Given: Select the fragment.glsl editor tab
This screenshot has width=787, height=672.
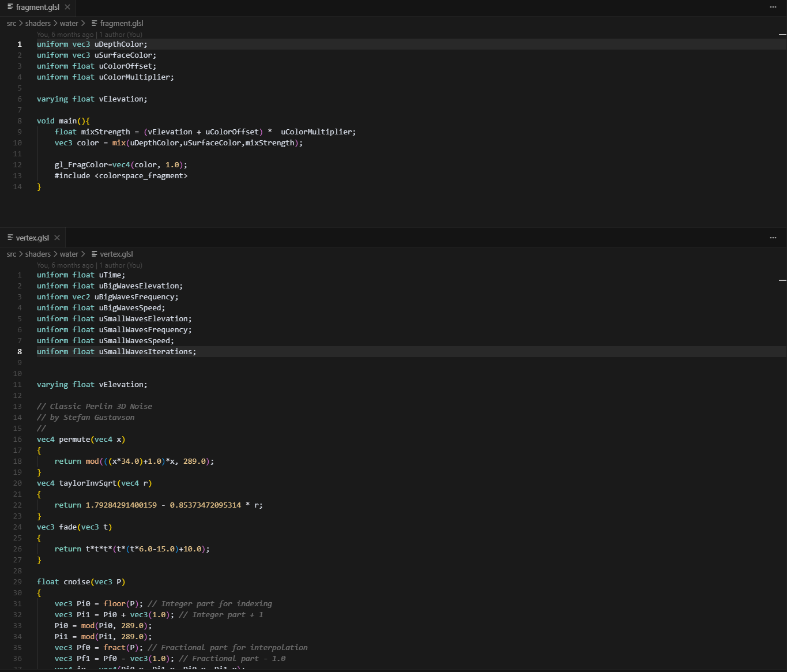Looking at the screenshot, I should tap(38, 7).
